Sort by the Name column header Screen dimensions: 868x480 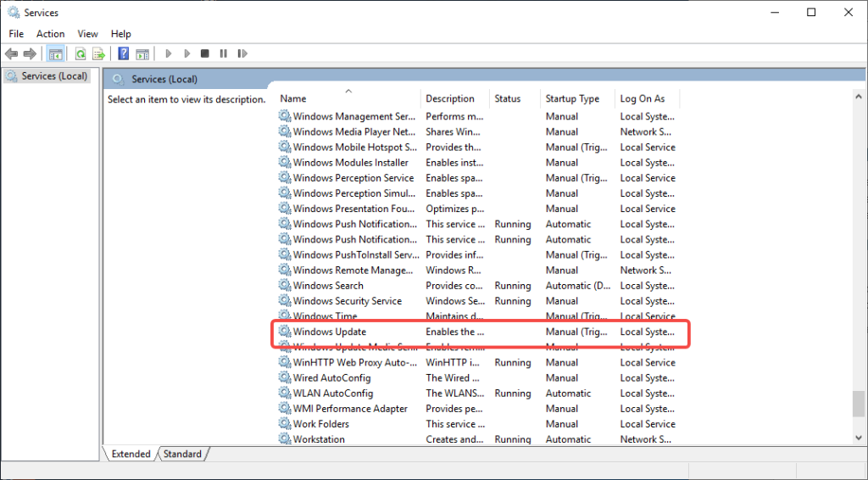tap(348, 98)
